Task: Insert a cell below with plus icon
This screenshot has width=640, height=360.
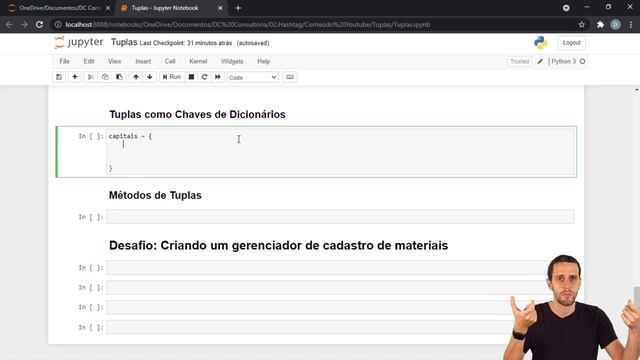Action: point(75,77)
